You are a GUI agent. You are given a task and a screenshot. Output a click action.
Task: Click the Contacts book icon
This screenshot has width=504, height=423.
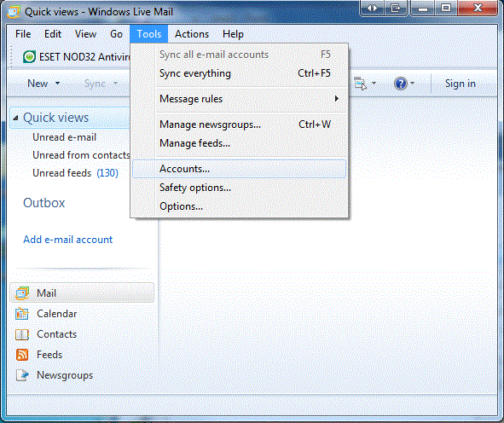pyautogui.click(x=22, y=334)
